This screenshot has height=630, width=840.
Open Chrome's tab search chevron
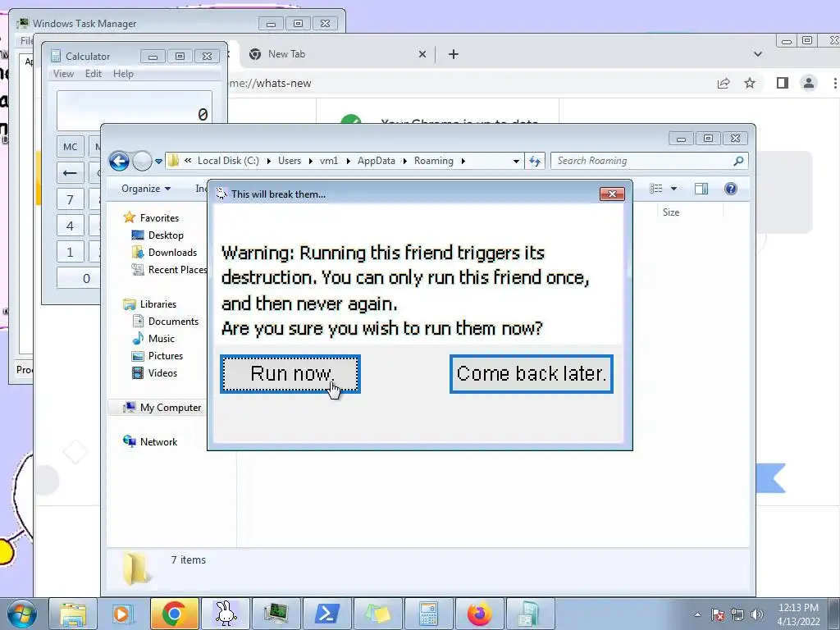point(757,54)
